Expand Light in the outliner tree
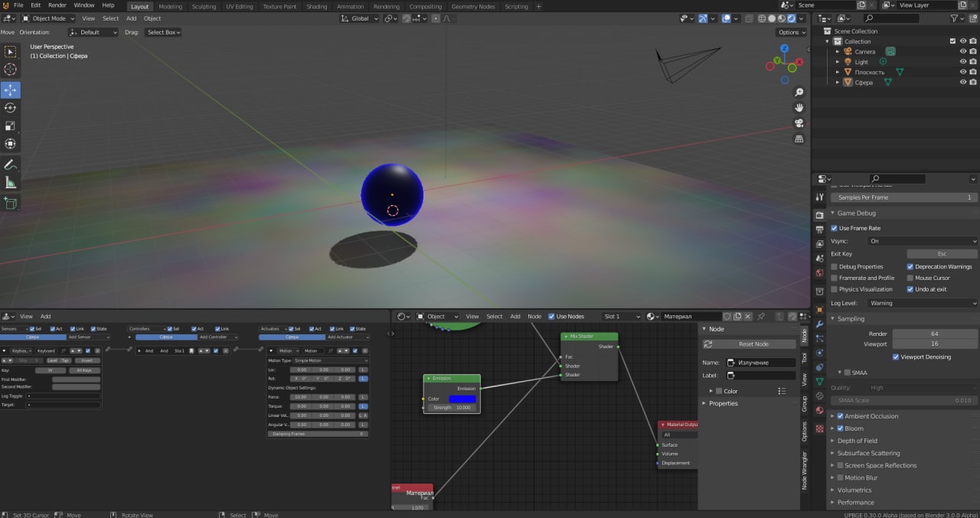The height and width of the screenshot is (518, 980). (x=838, y=62)
